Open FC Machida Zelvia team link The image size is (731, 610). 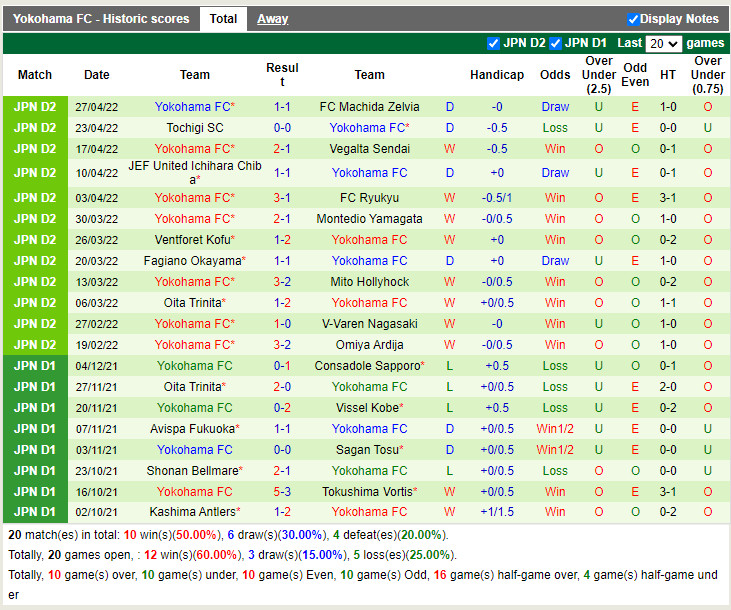point(369,107)
